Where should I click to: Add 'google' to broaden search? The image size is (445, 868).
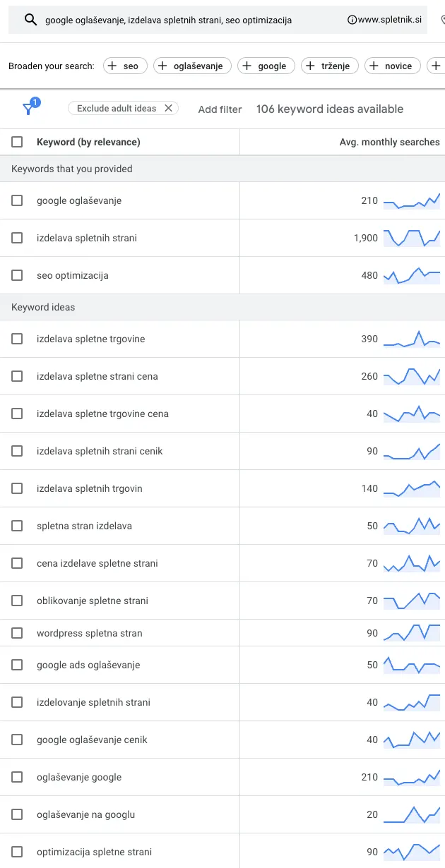pyautogui.click(x=266, y=66)
